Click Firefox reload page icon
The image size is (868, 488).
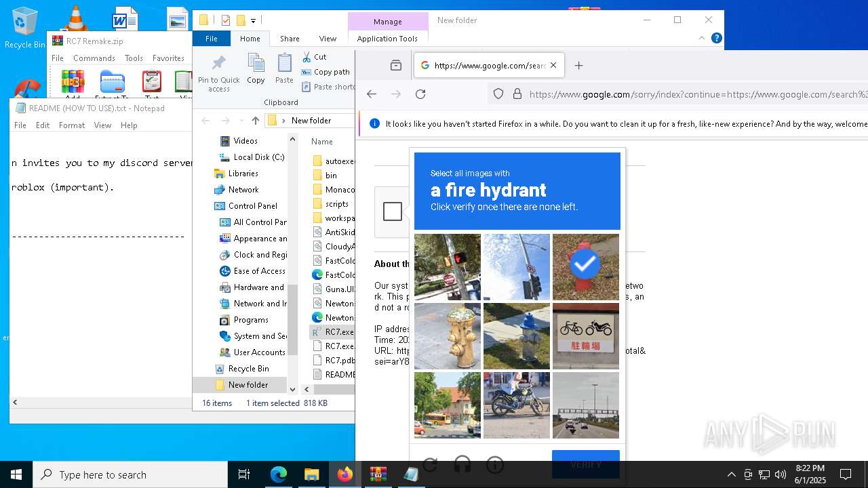click(420, 94)
